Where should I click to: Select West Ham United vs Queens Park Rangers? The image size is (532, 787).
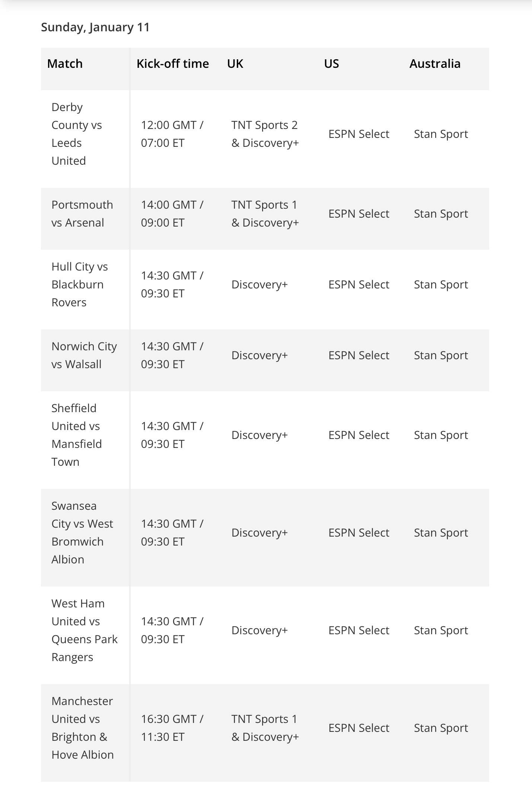pos(85,630)
